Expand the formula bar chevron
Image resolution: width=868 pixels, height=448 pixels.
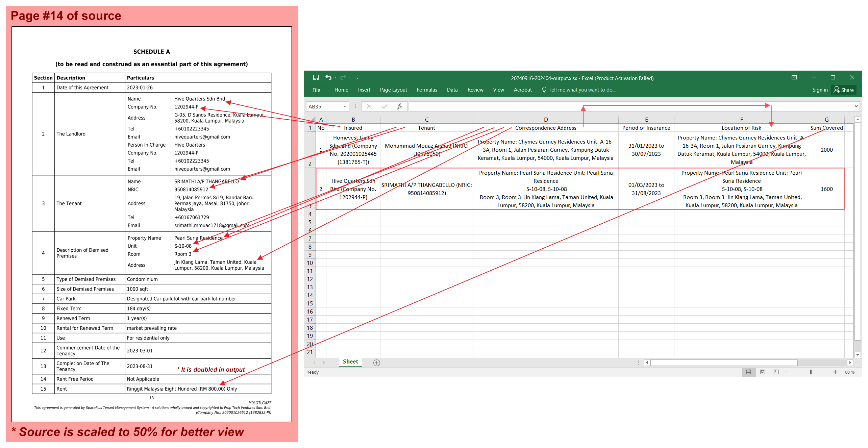(856, 106)
